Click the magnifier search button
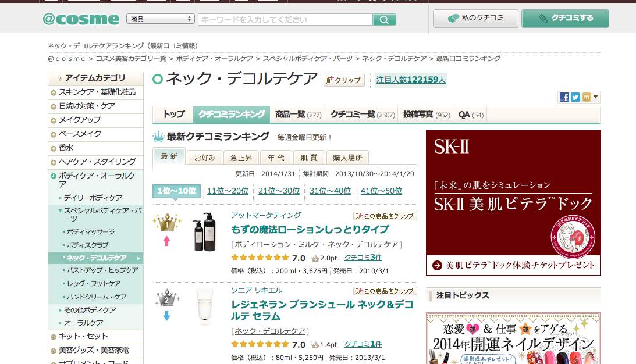 click(384, 19)
